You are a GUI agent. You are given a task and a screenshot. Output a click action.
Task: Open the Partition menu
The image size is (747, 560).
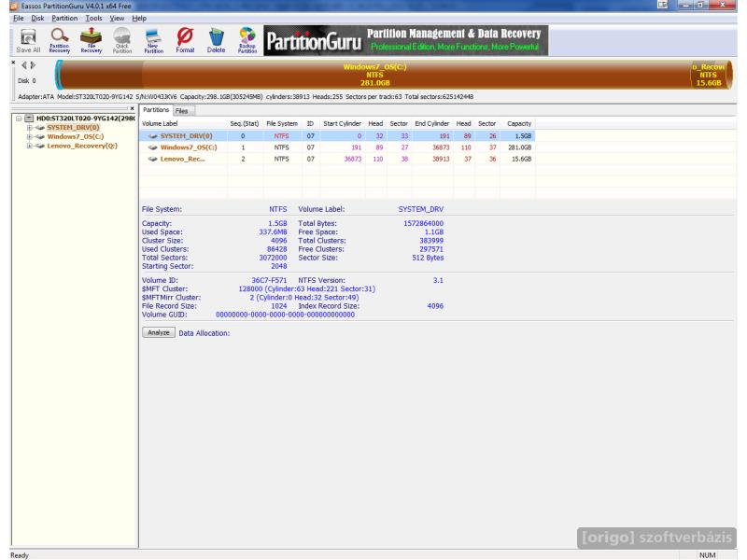64,18
